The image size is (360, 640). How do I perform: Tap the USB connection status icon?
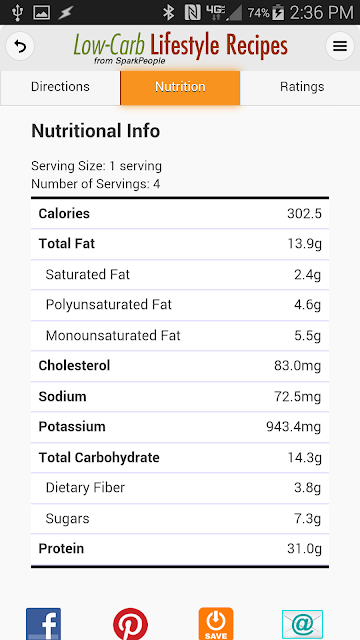(x=17, y=13)
